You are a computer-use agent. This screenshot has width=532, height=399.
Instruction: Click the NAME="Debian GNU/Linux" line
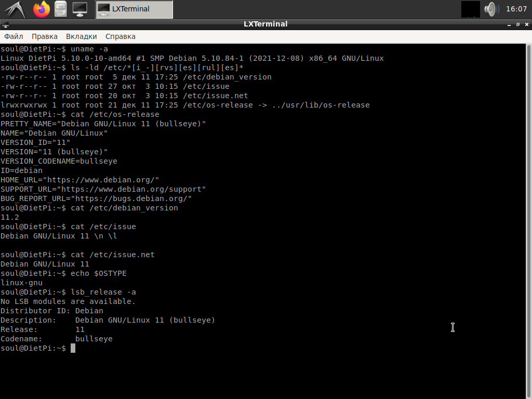tap(54, 133)
